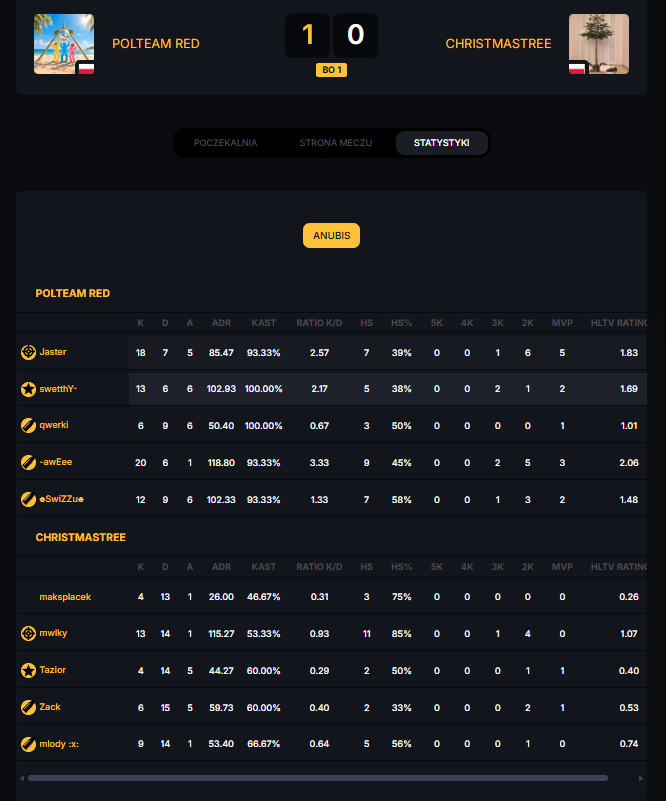Click -awEee's HLTV rating 2.06
The width and height of the screenshot is (666, 801).
click(x=629, y=463)
